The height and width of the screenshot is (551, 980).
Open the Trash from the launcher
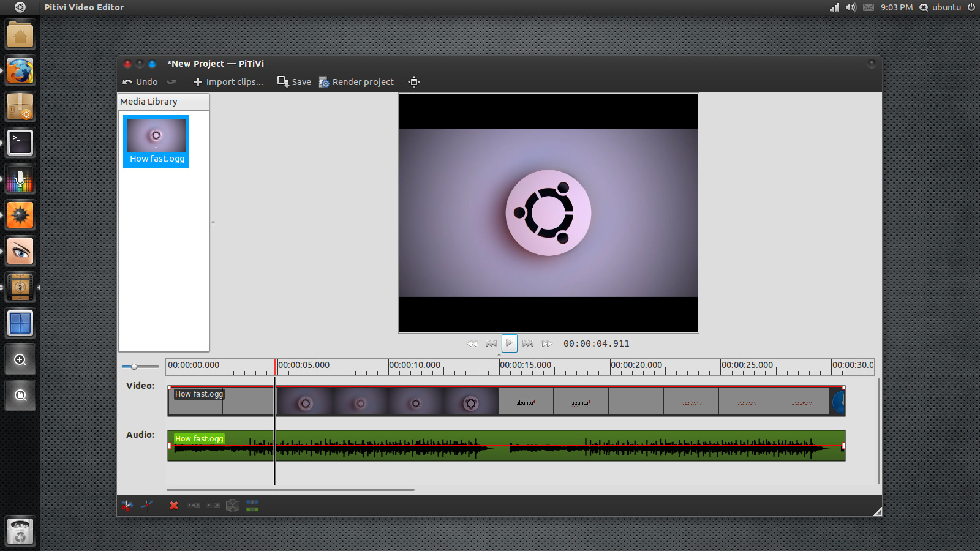point(20,531)
